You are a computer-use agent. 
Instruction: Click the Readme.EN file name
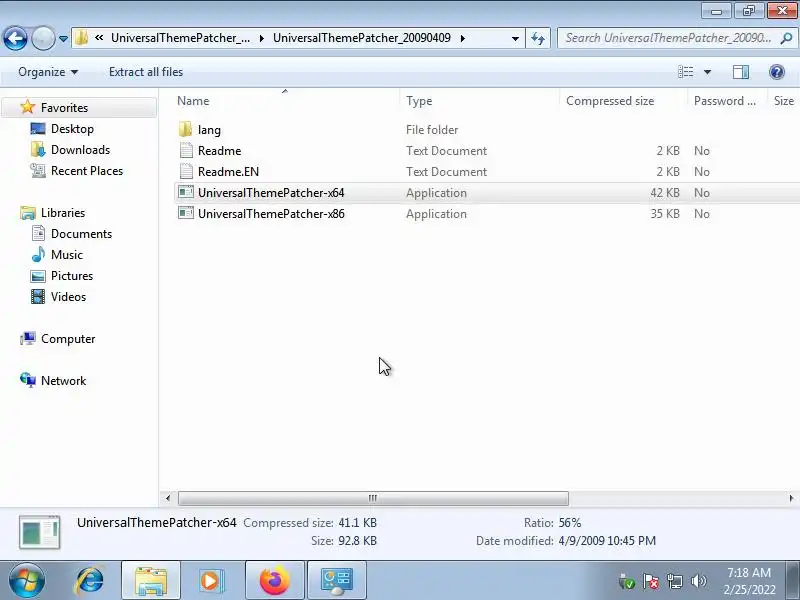[228, 172]
